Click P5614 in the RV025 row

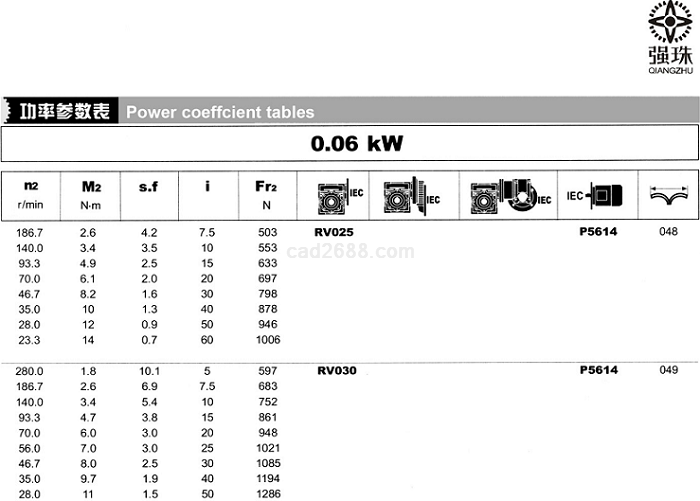(x=599, y=232)
